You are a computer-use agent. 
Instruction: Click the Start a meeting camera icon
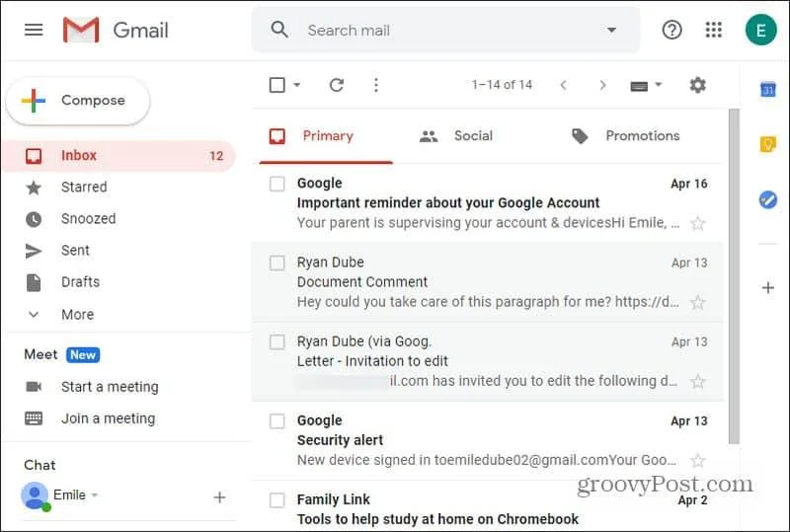tap(34, 386)
